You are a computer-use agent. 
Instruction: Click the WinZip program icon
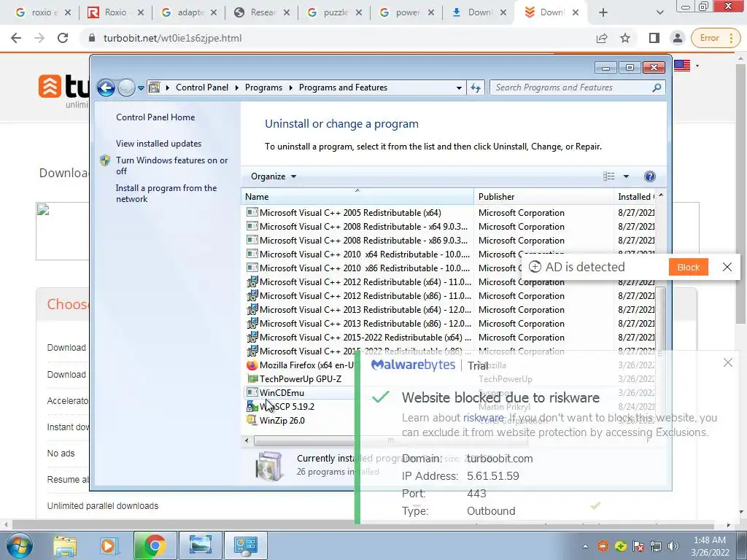[252, 420]
